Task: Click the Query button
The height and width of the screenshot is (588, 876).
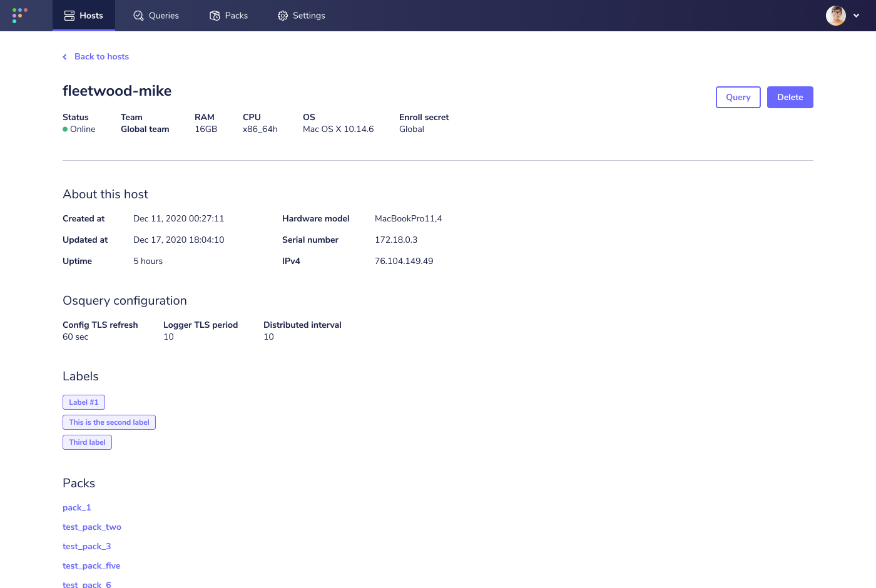Action: [738, 97]
